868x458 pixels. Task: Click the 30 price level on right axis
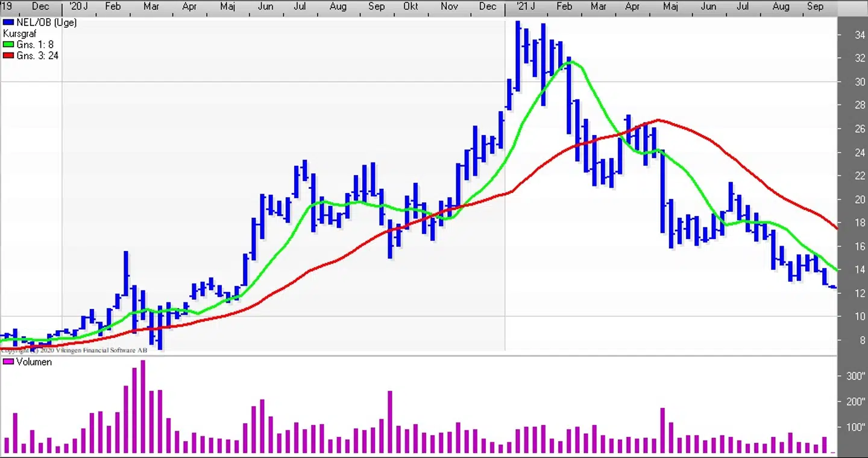point(860,82)
